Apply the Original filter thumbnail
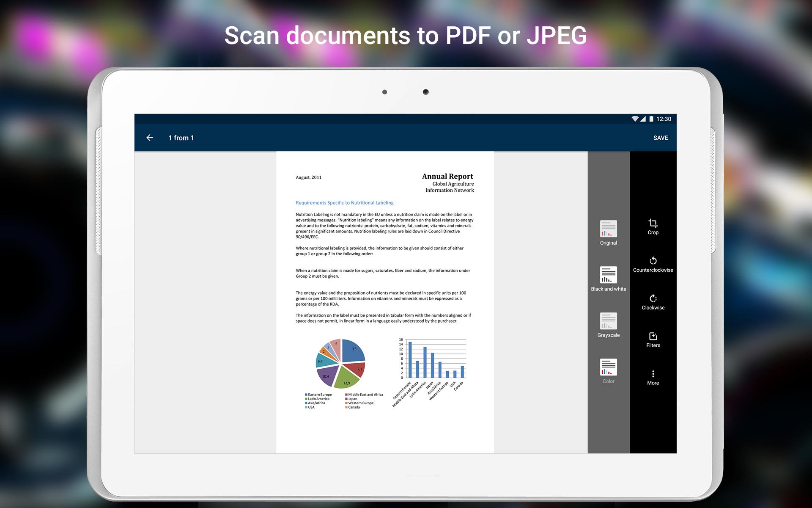 [x=608, y=229]
